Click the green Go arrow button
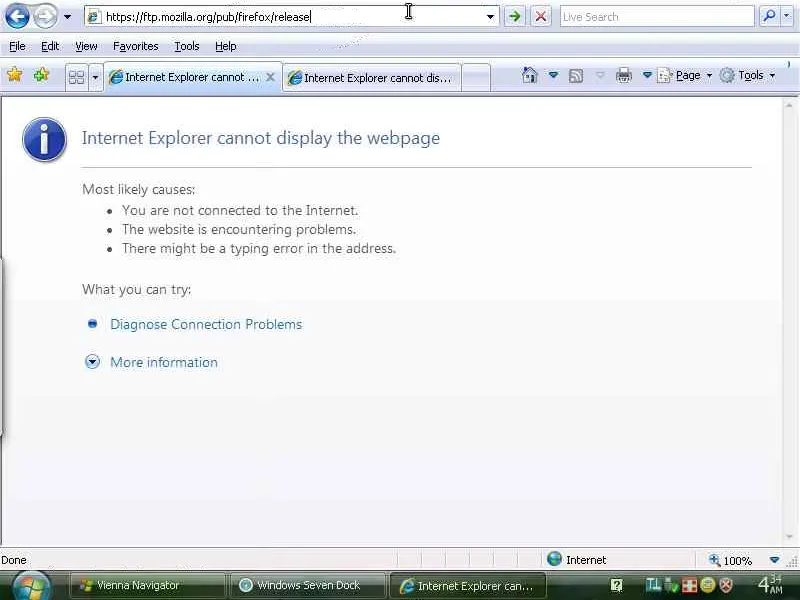The height and width of the screenshot is (600, 800). [514, 17]
